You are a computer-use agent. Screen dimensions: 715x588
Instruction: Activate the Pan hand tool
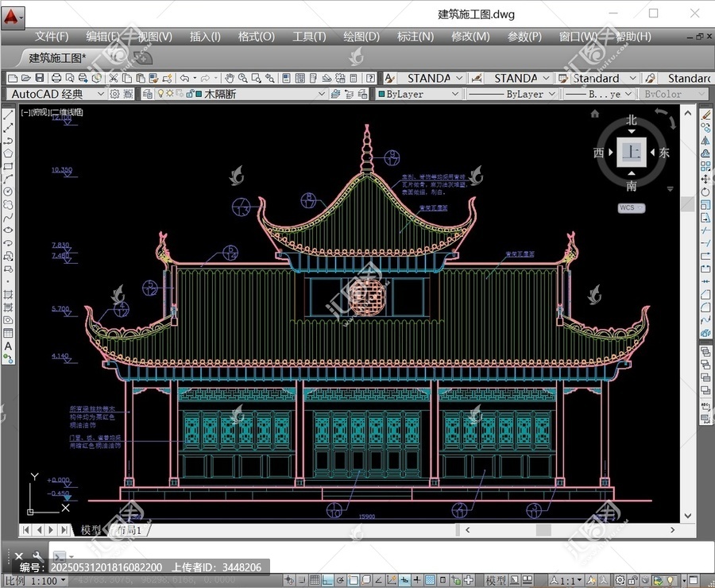(230, 78)
